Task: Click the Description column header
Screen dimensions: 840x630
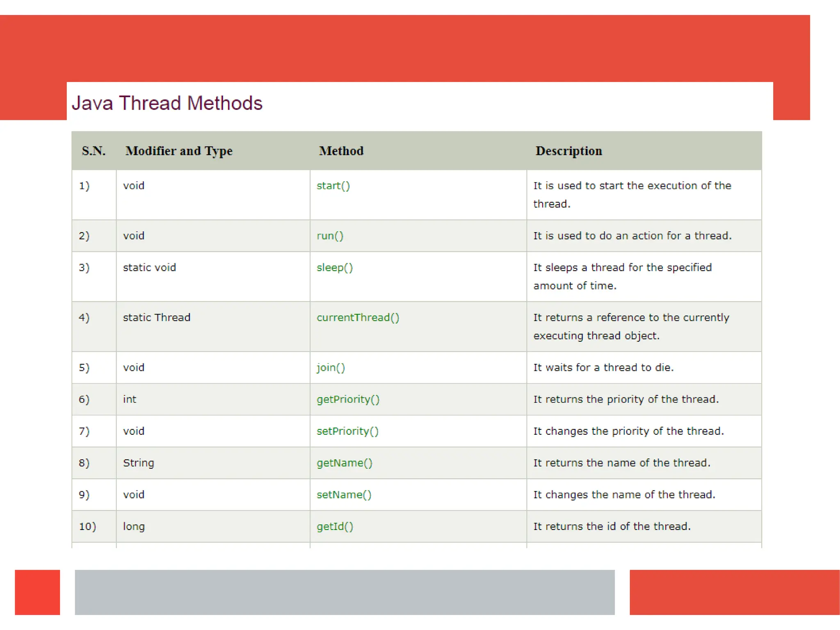Action: 568,151
